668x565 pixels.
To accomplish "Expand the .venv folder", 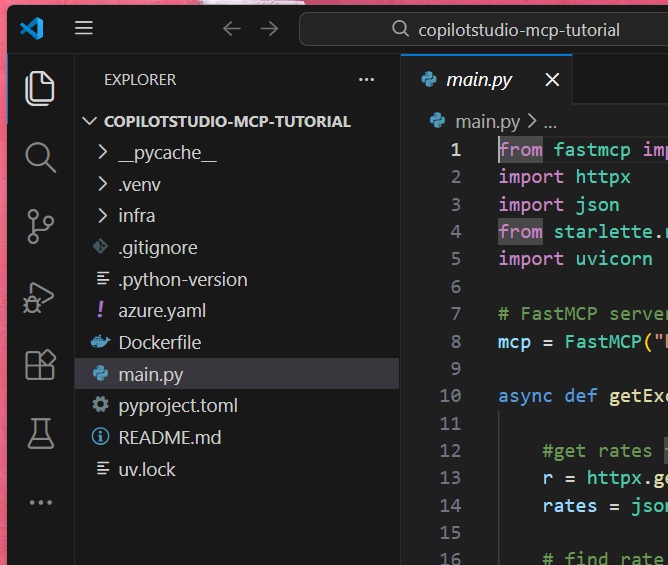I will click(139, 185).
